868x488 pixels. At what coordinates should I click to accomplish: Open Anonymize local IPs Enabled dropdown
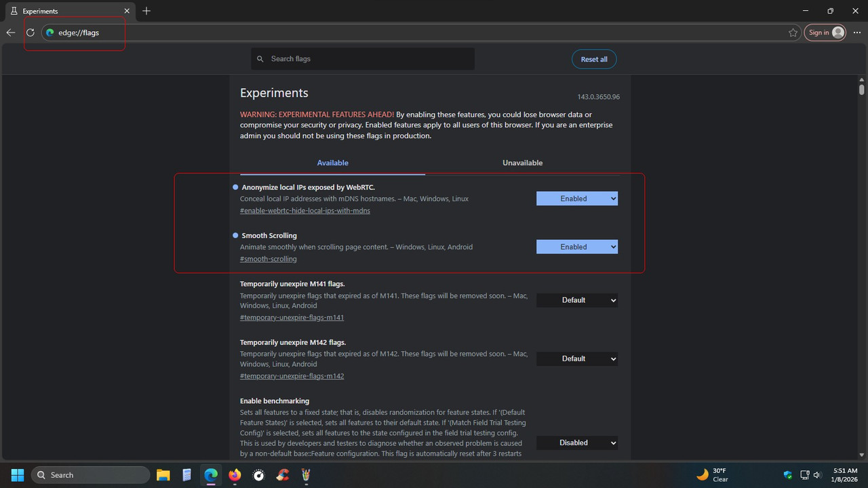click(577, 199)
